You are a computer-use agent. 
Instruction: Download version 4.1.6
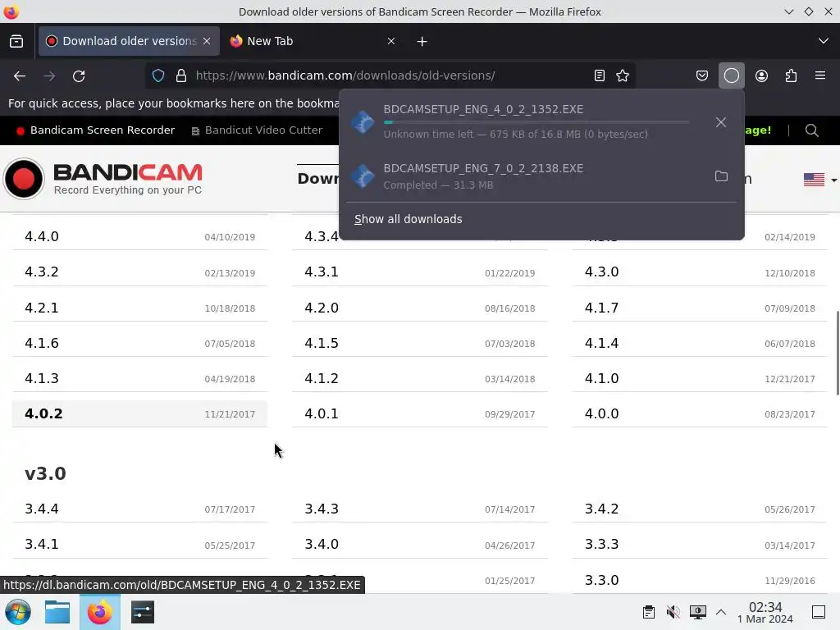pyautogui.click(x=139, y=344)
